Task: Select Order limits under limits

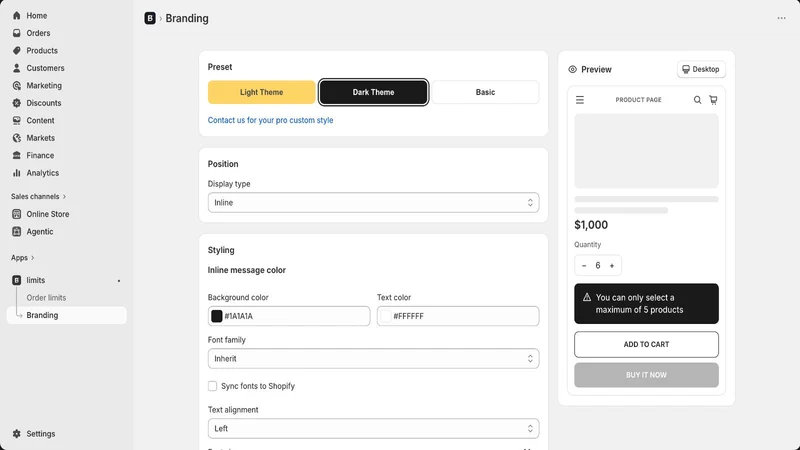Action: click(x=46, y=298)
